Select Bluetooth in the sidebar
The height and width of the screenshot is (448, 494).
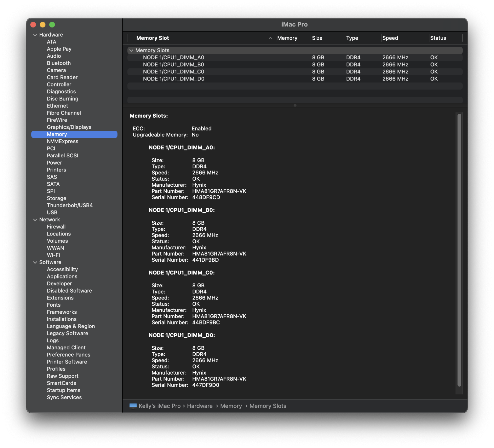(59, 63)
